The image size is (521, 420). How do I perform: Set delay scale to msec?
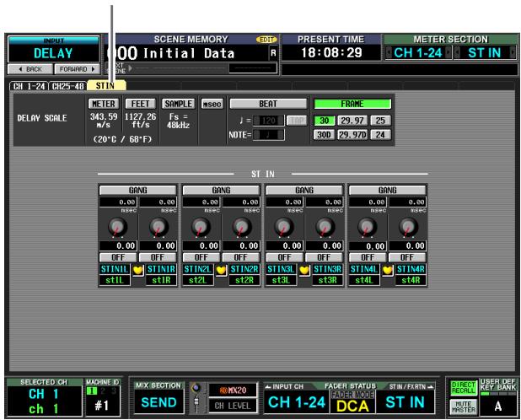click(212, 104)
